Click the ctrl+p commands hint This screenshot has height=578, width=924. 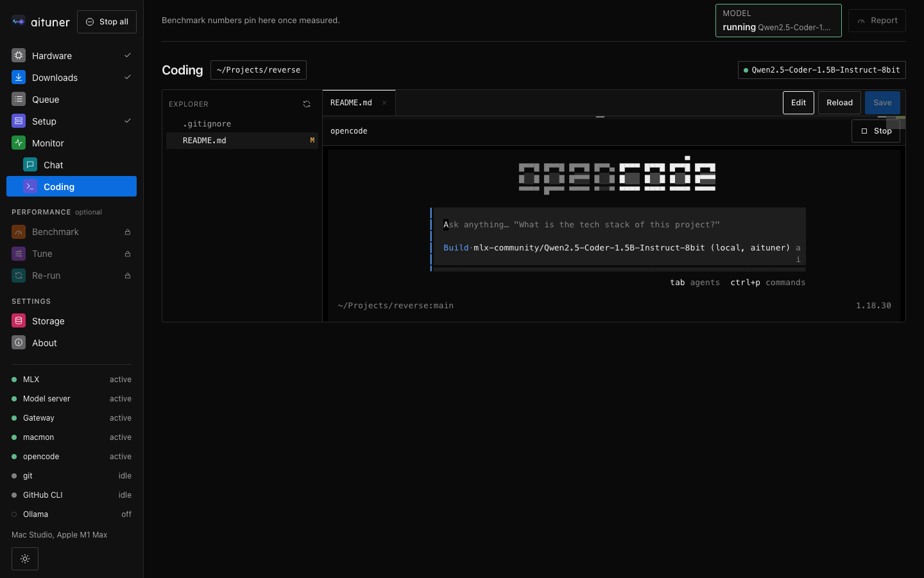(767, 283)
